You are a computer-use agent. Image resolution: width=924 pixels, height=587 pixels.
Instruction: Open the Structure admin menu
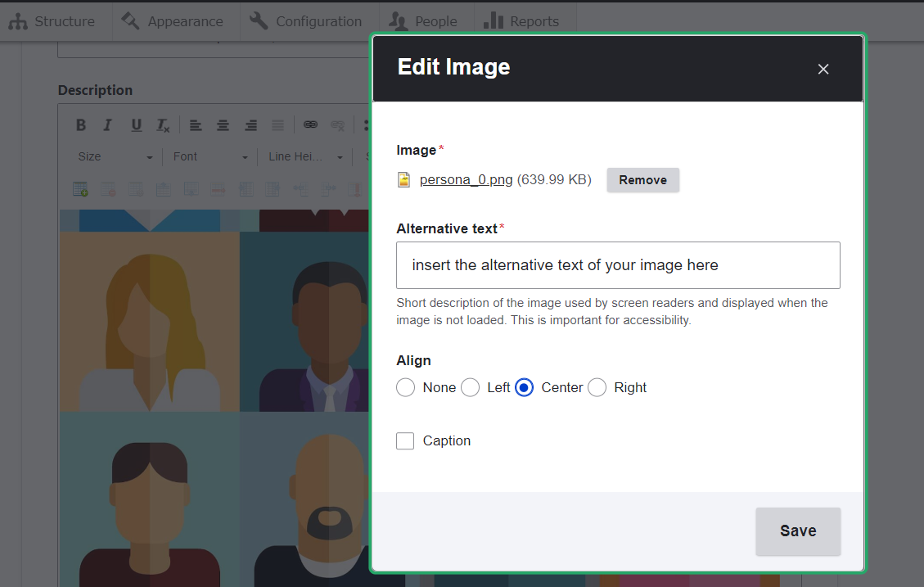click(52, 21)
